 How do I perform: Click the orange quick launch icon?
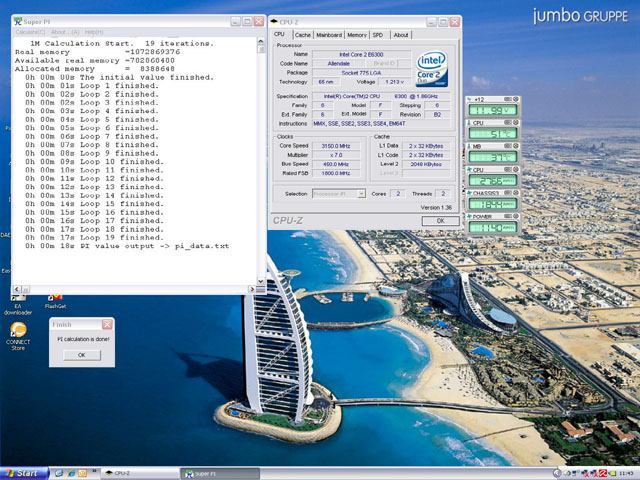click(82, 473)
